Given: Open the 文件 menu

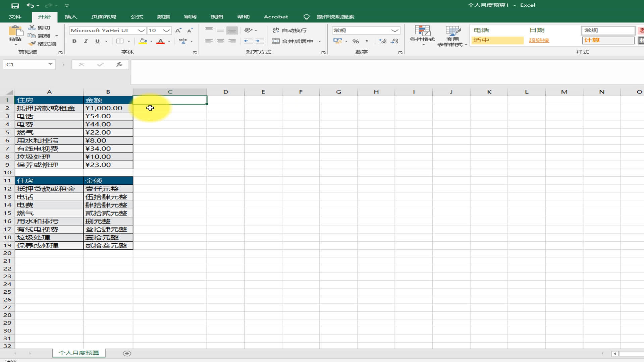Looking at the screenshot, I should [15, 17].
